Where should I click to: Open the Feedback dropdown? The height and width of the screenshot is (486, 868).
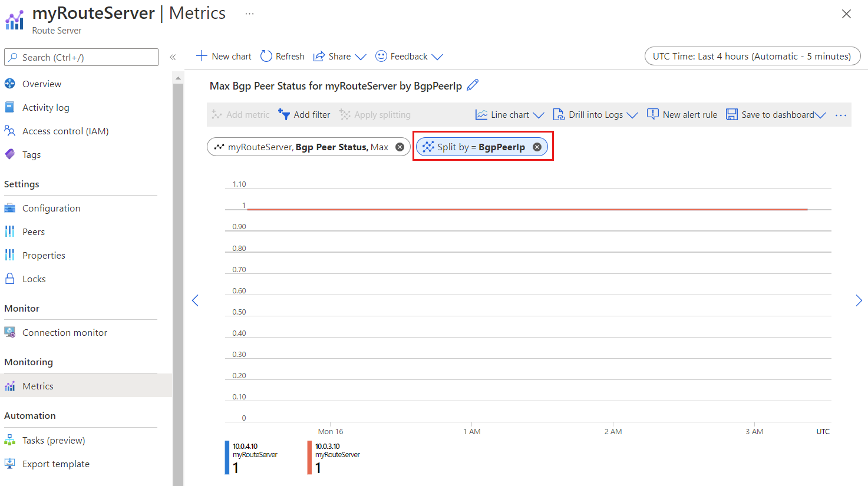pyautogui.click(x=437, y=56)
